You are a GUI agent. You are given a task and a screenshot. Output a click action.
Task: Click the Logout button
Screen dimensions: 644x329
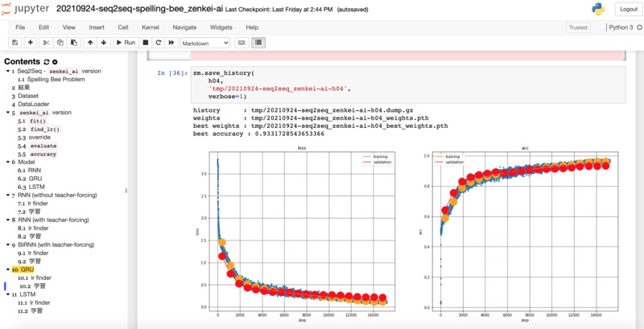pos(628,9)
